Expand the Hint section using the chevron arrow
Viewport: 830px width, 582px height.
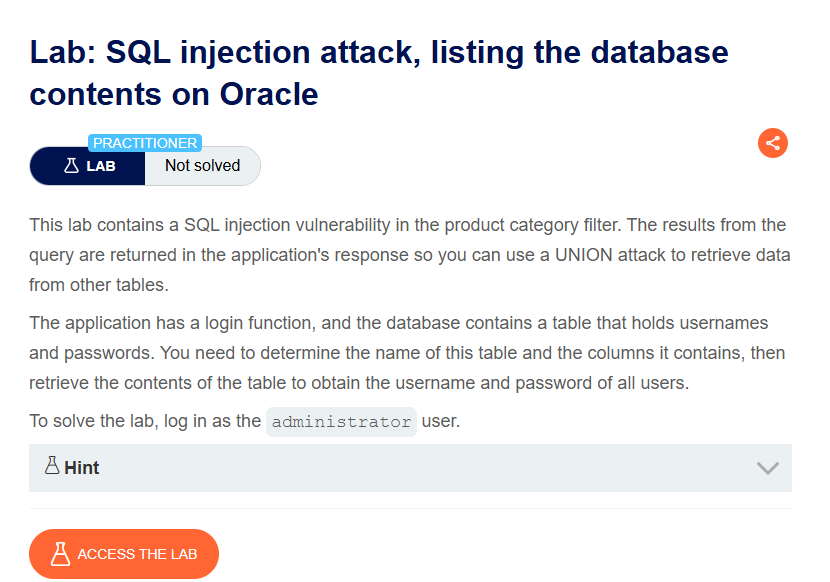click(x=767, y=468)
